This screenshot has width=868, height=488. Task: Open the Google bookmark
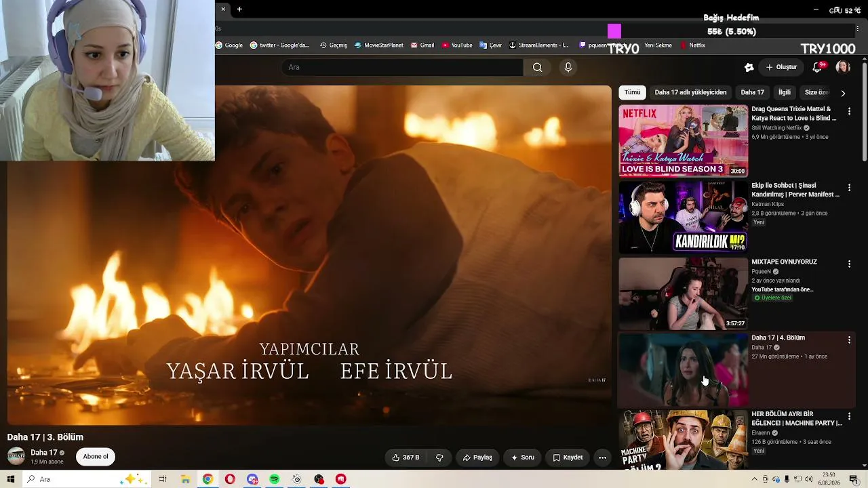point(230,45)
